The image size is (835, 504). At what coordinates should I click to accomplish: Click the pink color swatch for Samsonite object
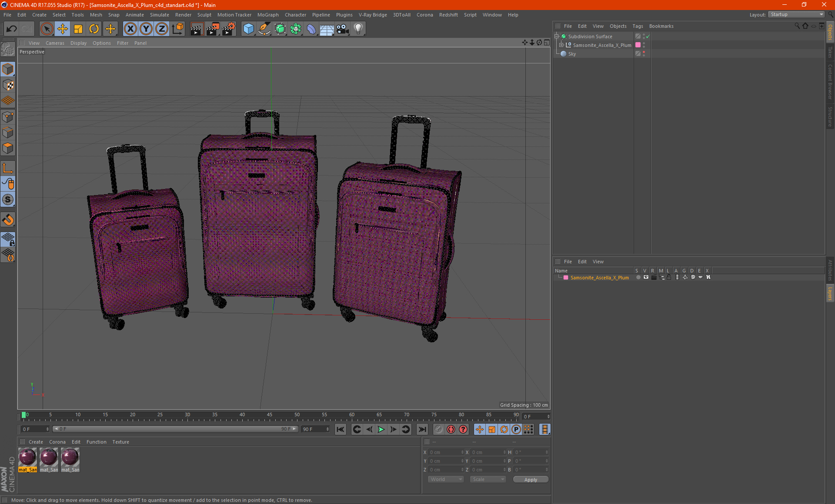[x=638, y=45]
